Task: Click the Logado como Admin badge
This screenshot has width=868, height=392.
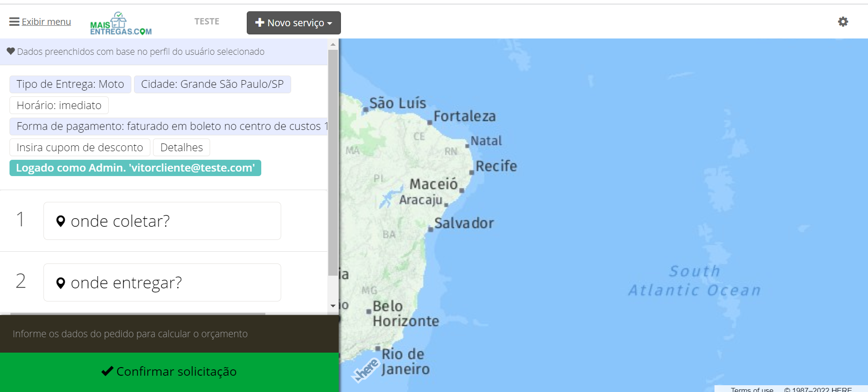Action: point(135,168)
